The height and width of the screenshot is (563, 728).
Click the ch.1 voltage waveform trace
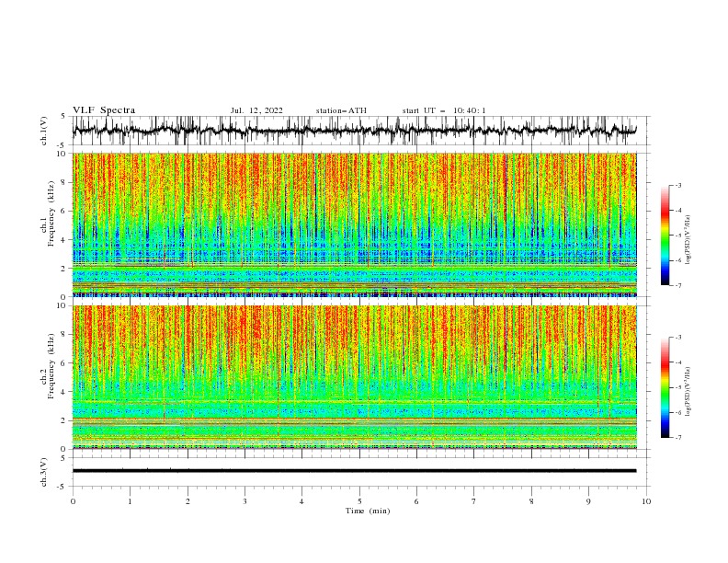coord(354,131)
